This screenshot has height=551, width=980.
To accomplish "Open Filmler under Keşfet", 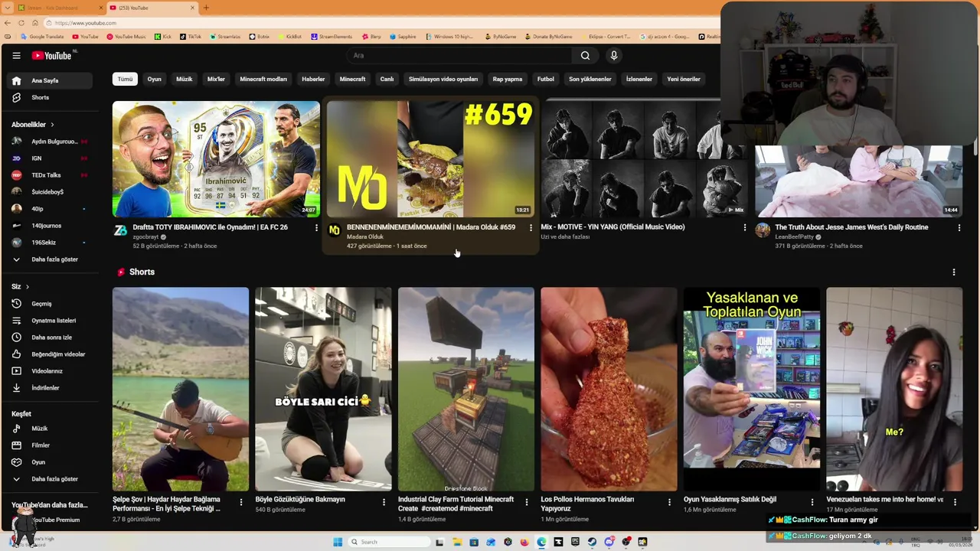I will pyautogui.click(x=51, y=445).
